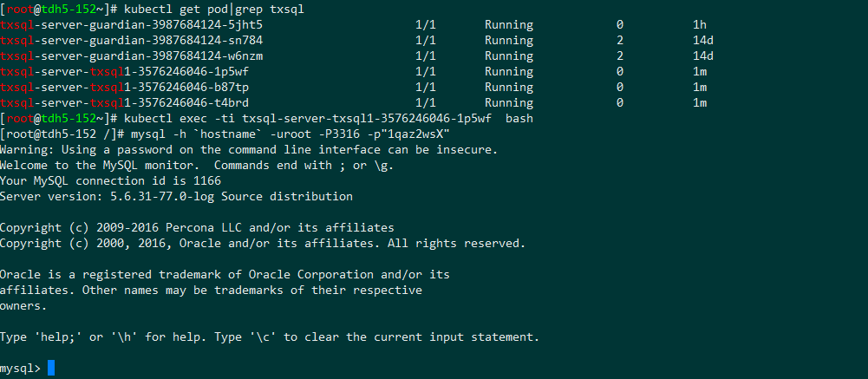The image size is (868, 379).
Task: Click the Running status of the 5jht5 pod
Action: point(508,24)
